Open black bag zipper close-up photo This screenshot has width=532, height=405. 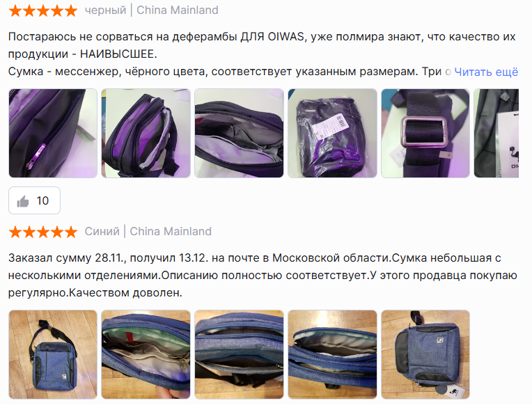(x=53, y=133)
